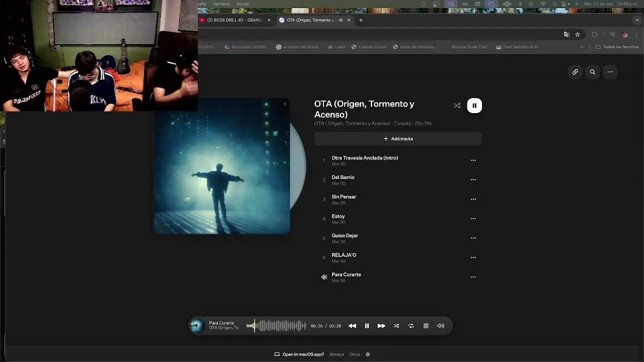The image size is (644, 362).
Task: Open the Learn bookmark
Action: 337,47
